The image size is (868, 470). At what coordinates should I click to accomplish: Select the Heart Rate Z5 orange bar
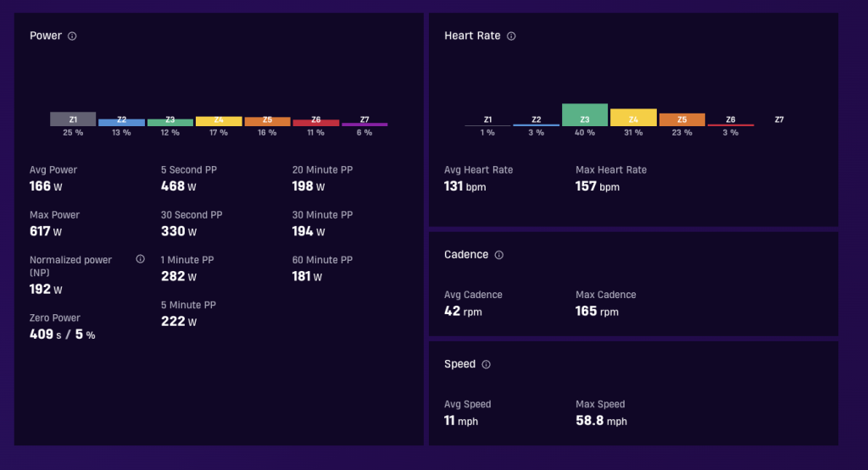(x=682, y=120)
